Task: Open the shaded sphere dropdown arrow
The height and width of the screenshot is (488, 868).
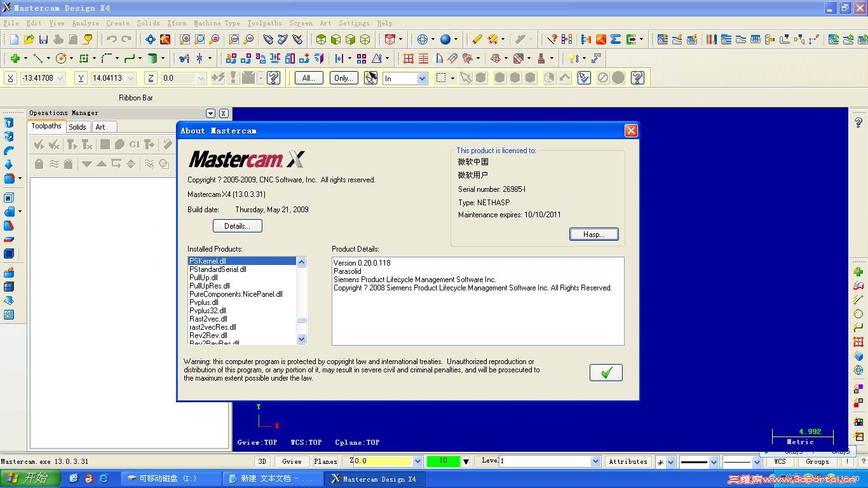Action: click(456, 39)
